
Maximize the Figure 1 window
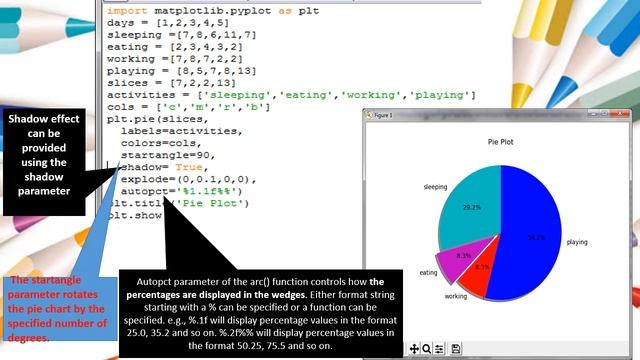[x=604, y=113]
